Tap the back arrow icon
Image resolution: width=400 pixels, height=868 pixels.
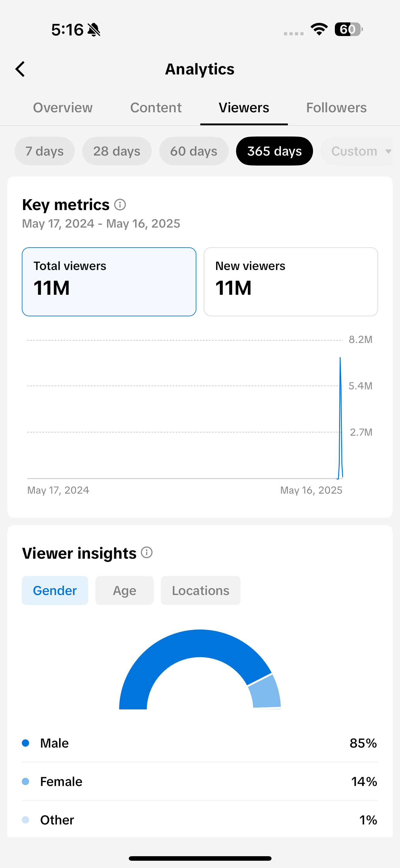[20, 69]
